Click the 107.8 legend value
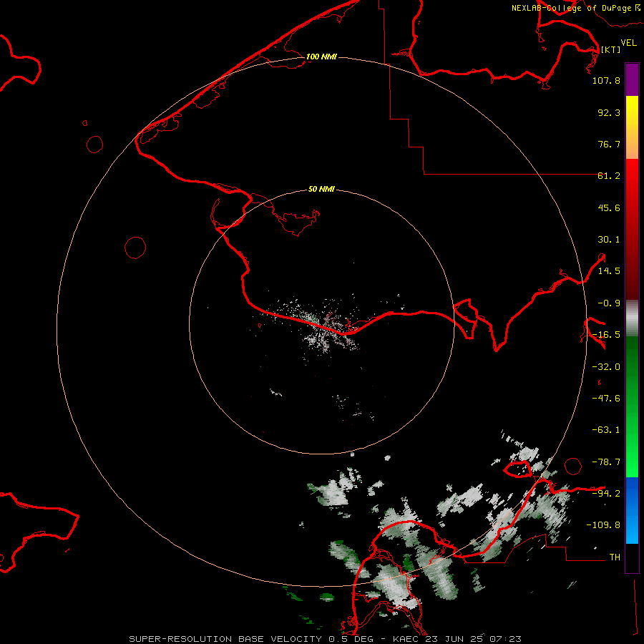The width and height of the screenshot is (644, 644). coord(606,80)
